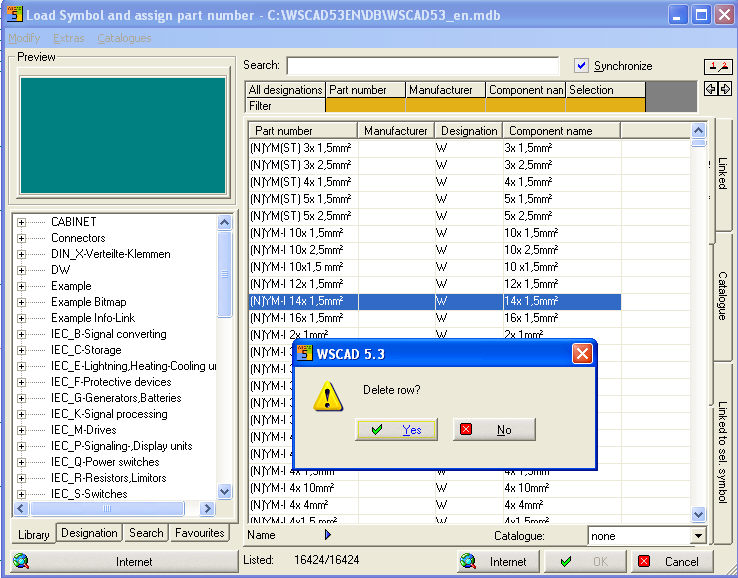Select IEC_S-Switches library entry

coord(89,494)
